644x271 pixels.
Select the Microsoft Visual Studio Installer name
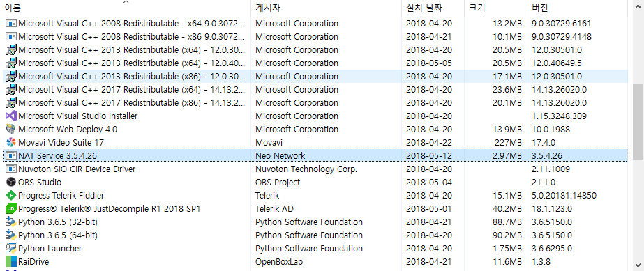point(78,116)
